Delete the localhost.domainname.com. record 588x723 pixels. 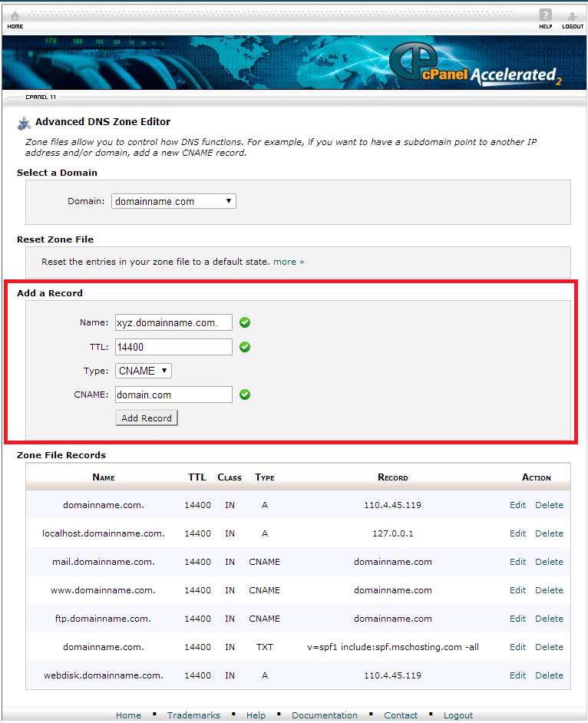[549, 533]
